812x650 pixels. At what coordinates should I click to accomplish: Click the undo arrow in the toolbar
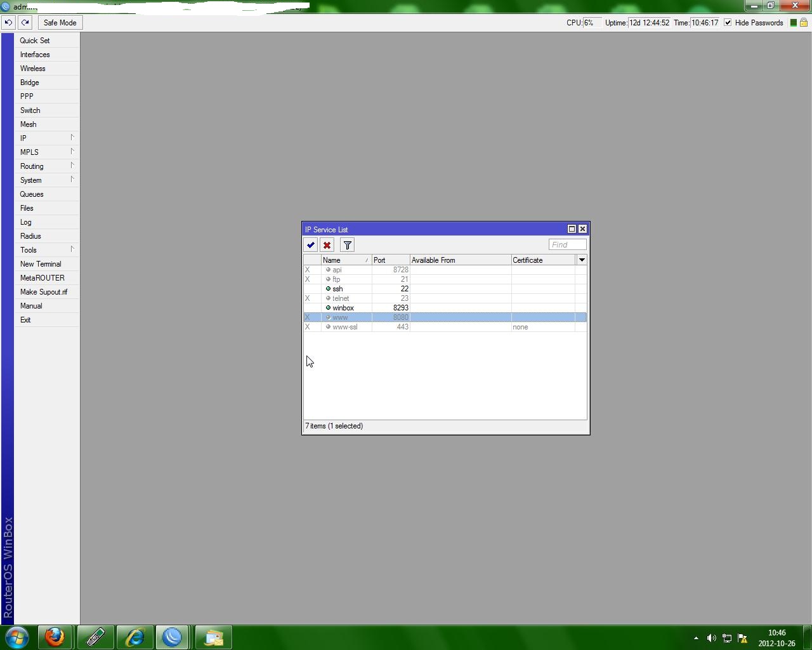pyautogui.click(x=8, y=22)
